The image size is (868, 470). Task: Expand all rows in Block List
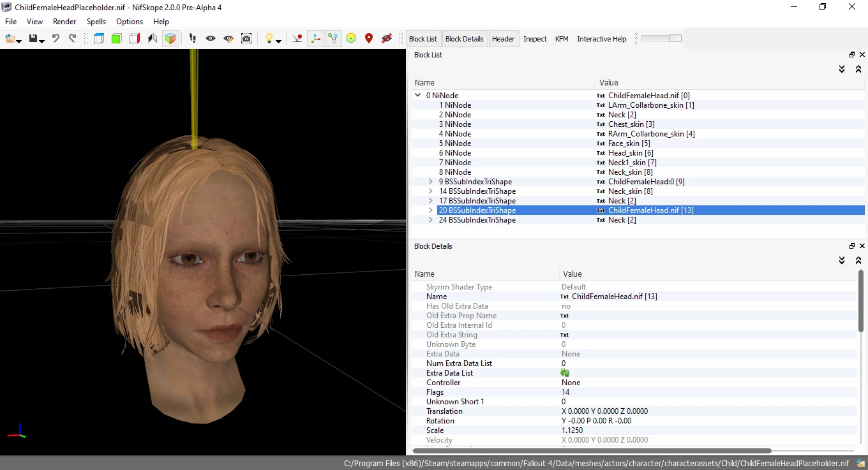click(842, 69)
